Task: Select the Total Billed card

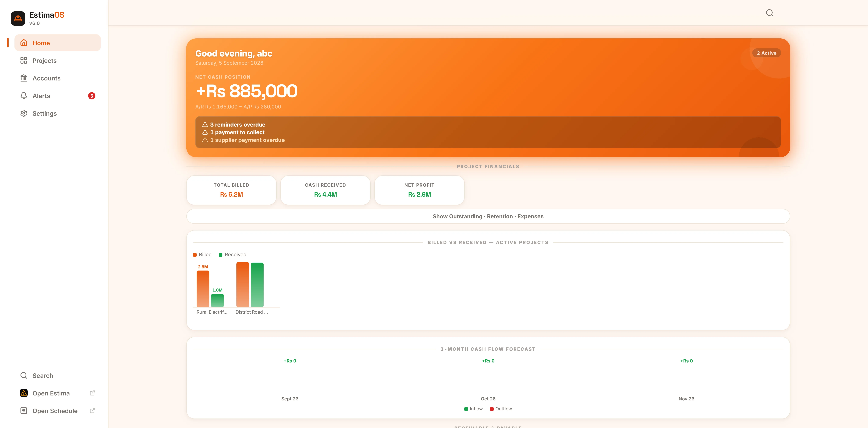Action: (x=231, y=190)
